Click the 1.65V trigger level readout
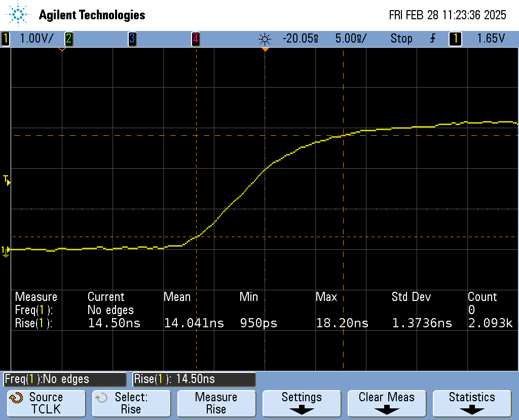519x420 pixels. tap(491, 39)
